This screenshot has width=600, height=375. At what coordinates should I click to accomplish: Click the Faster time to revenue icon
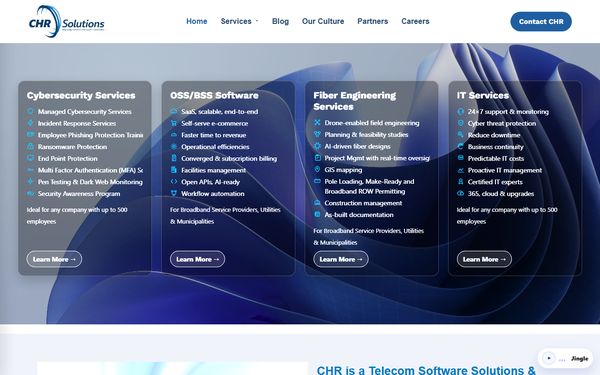[x=174, y=135]
